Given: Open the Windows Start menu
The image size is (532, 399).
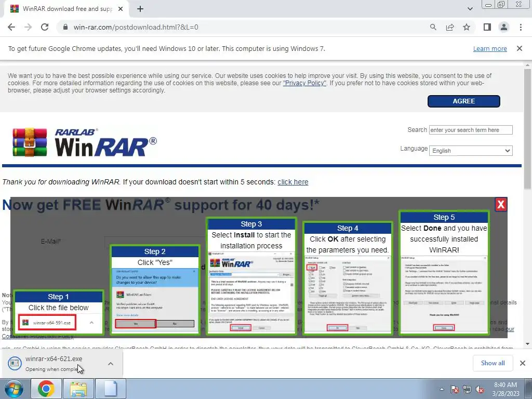Looking at the screenshot, I should coord(14,389).
